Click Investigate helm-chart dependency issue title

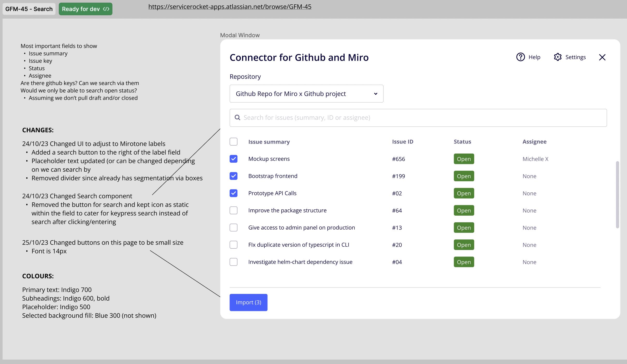coord(300,262)
